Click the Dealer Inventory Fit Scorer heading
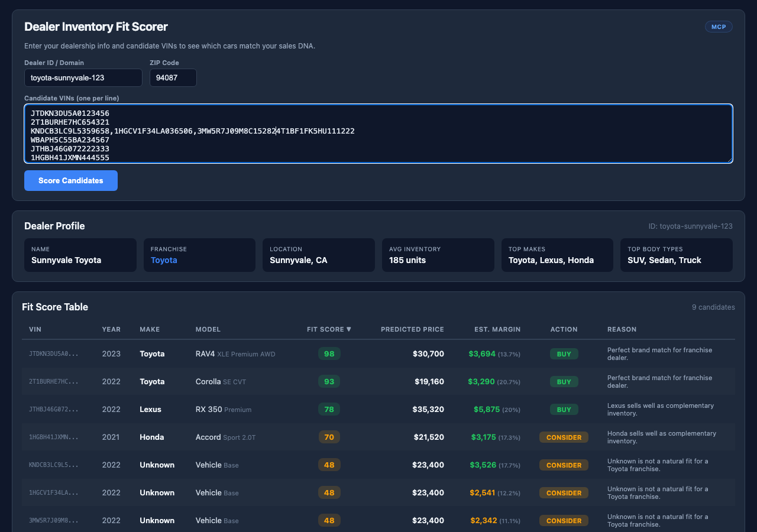 [x=96, y=27]
